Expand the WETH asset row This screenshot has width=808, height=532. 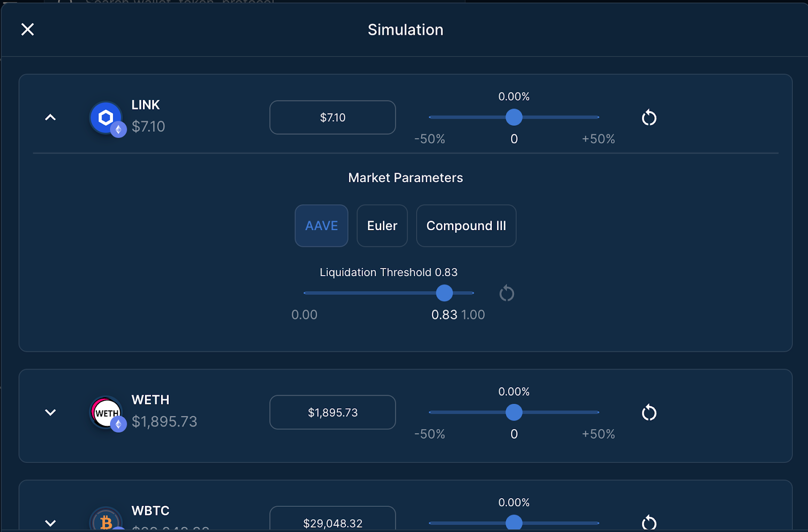50,412
